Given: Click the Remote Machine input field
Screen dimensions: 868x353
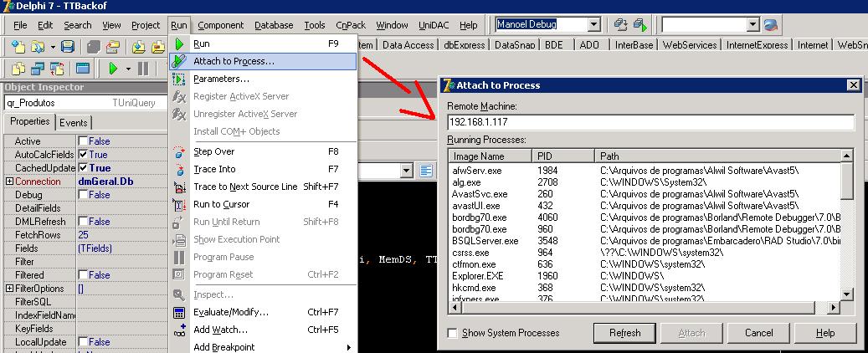Looking at the screenshot, I should point(650,122).
